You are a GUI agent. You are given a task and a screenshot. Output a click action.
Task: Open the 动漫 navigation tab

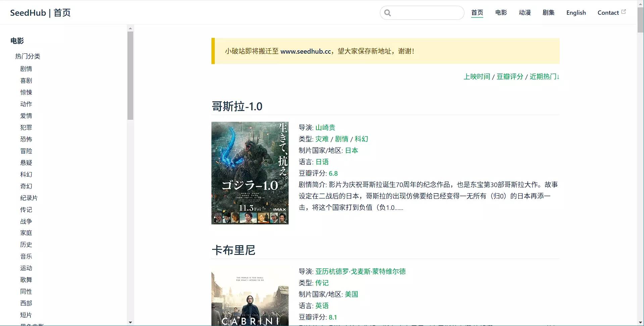click(525, 13)
